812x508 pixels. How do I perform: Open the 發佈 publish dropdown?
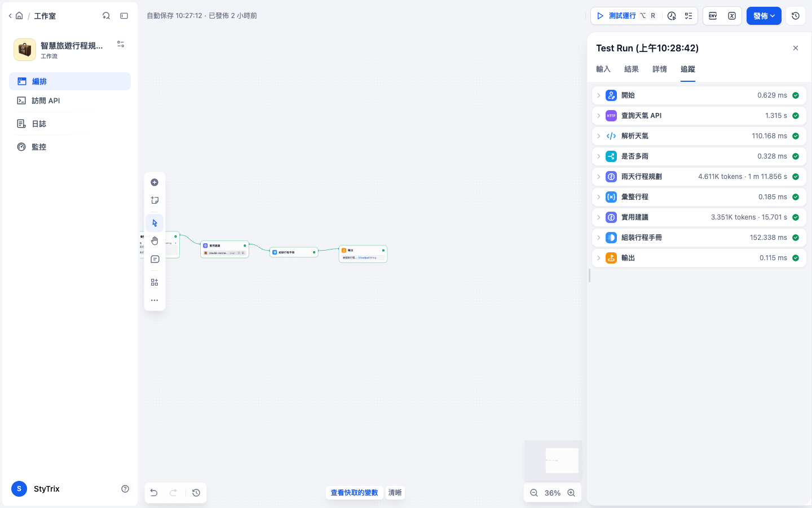tap(764, 16)
